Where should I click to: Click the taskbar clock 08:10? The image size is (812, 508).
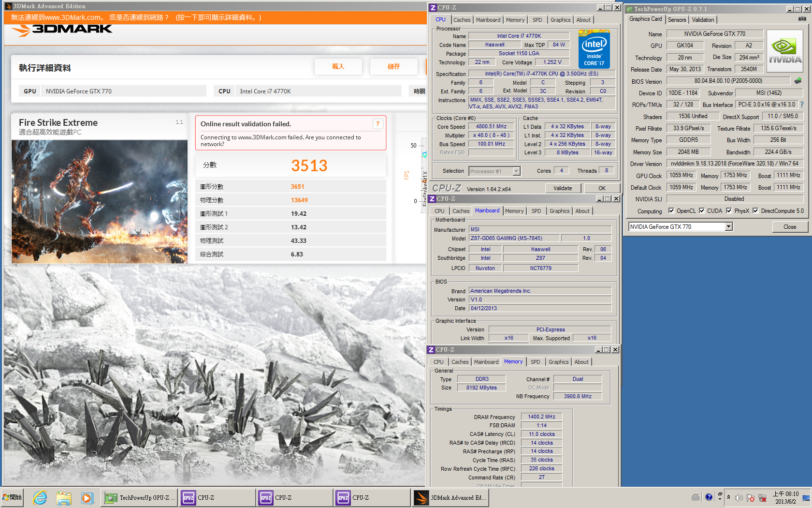(x=785, y=498)
